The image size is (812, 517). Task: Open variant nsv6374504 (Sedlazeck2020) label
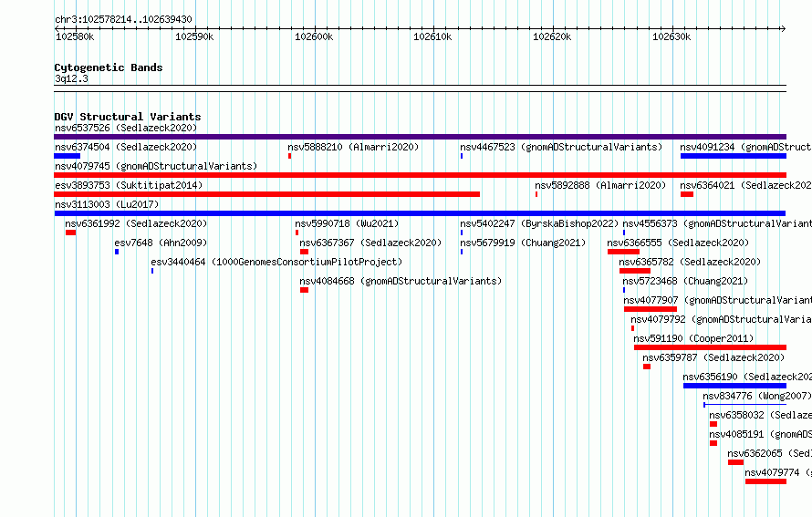[126, 147]
